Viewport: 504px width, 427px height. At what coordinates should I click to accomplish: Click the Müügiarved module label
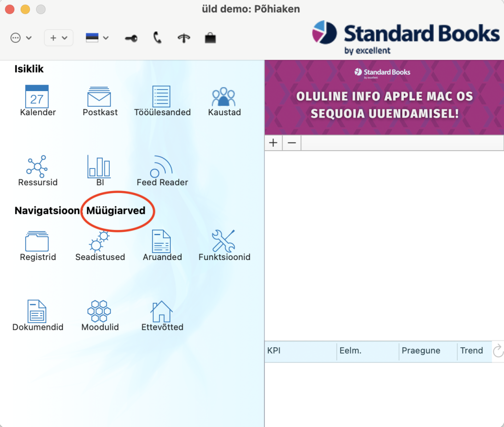pos(116,211)
